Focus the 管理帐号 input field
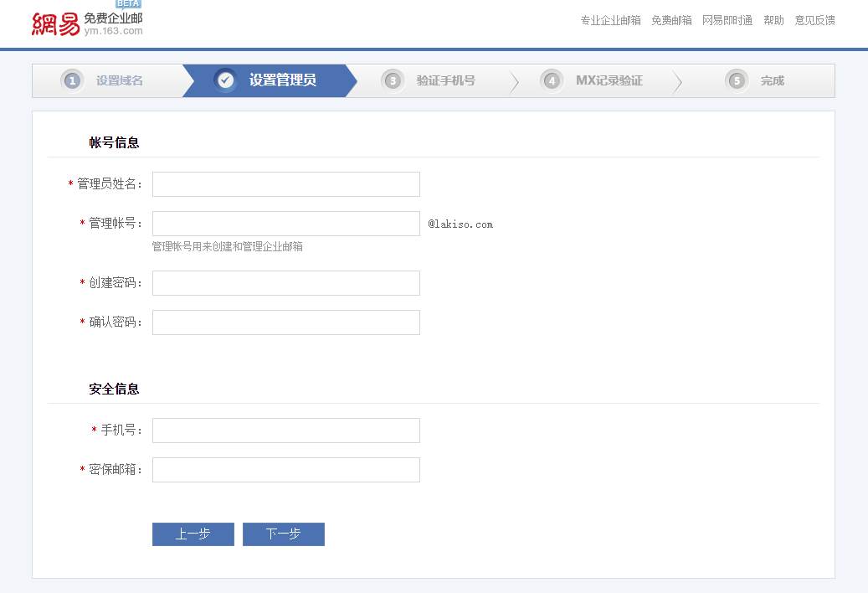The width and height of the screenshot is (868, 593). [286, 224]
